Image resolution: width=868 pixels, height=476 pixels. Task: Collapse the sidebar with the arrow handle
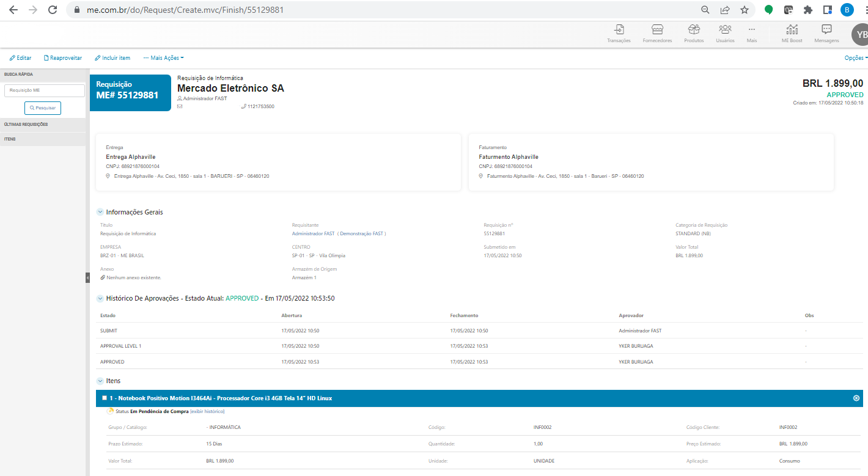(x=87, y=277)
